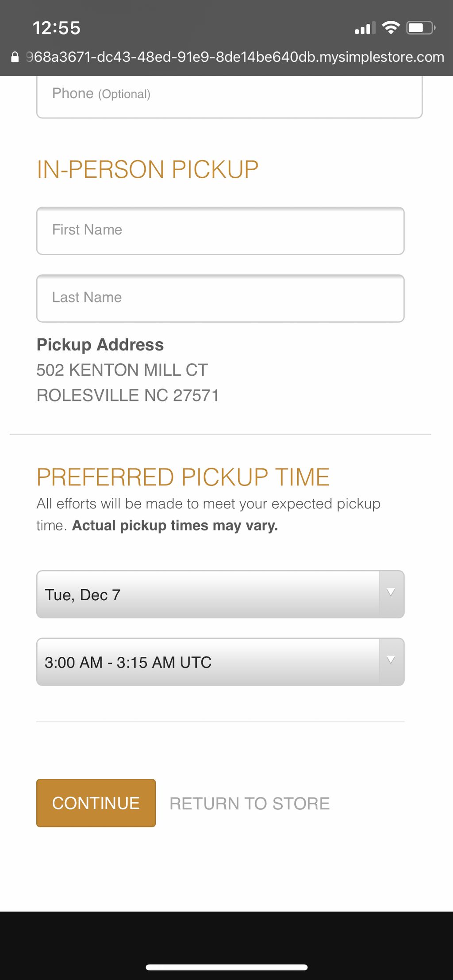Tap the padlock icon in the address bar

[15, 57]
